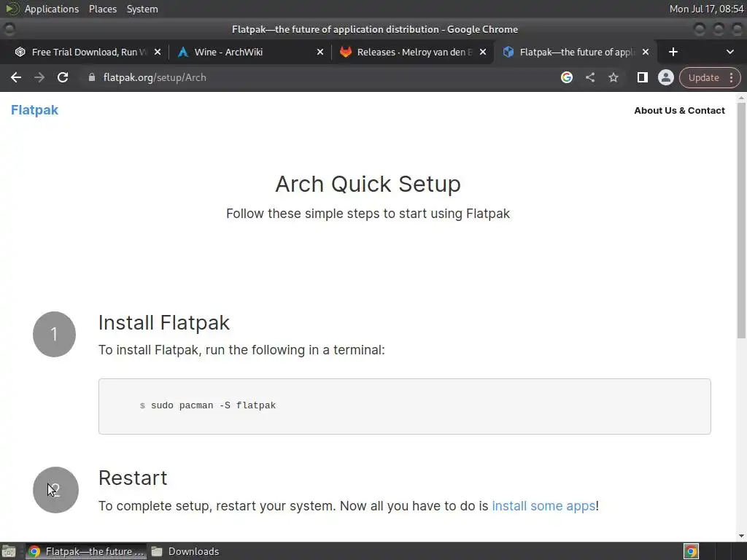Follow the "install some apps" link
The width and height of the screenshot is (747, 560).
543,505
